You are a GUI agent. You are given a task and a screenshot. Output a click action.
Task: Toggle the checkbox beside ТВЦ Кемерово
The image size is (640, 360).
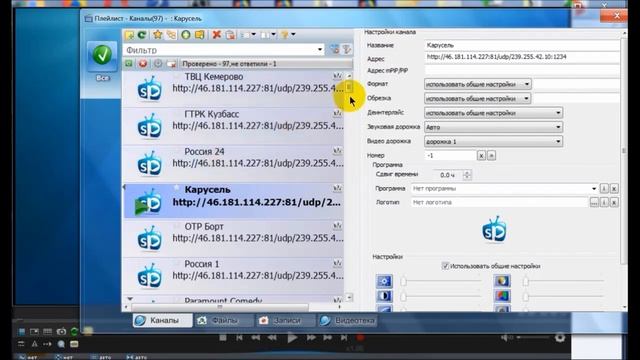pyautogui.click(x=176, y=76)
